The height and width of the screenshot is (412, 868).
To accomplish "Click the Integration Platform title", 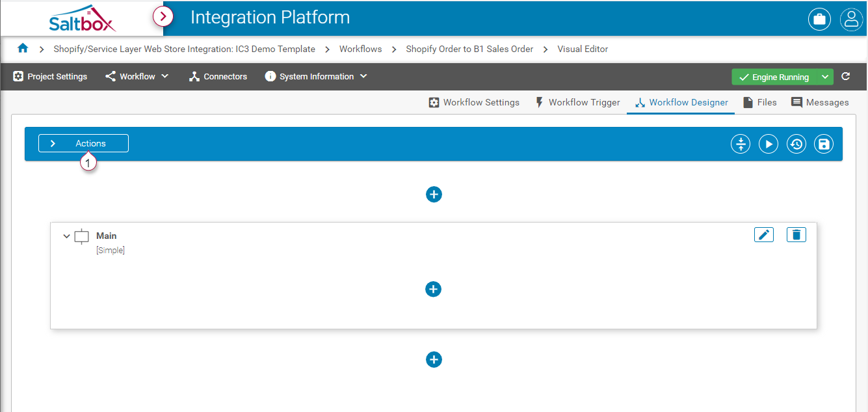I will tap(270, 18).
